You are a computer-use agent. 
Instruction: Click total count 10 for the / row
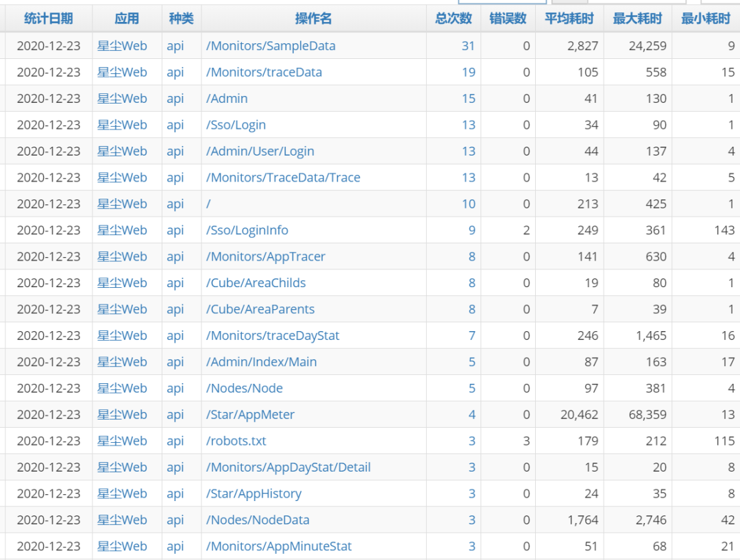pos(468,204)
